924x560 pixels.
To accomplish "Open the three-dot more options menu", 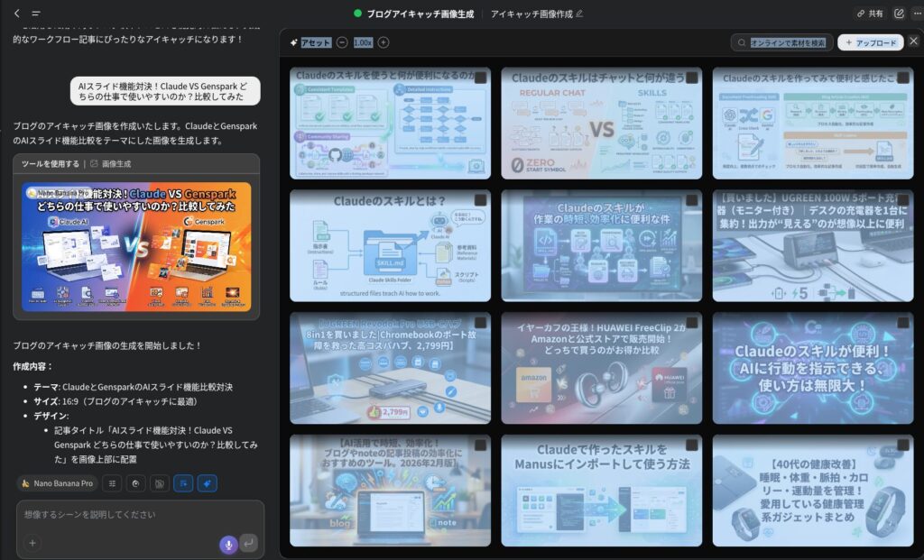I will click(916, 14).
